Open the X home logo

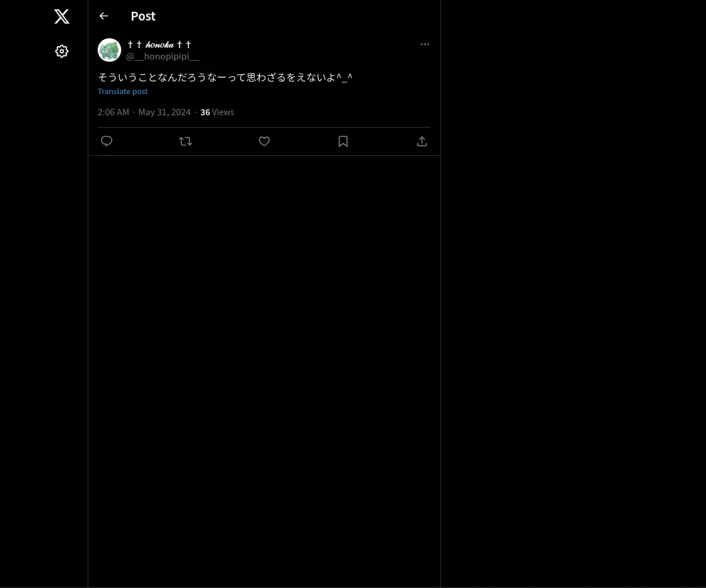(62, 16)
